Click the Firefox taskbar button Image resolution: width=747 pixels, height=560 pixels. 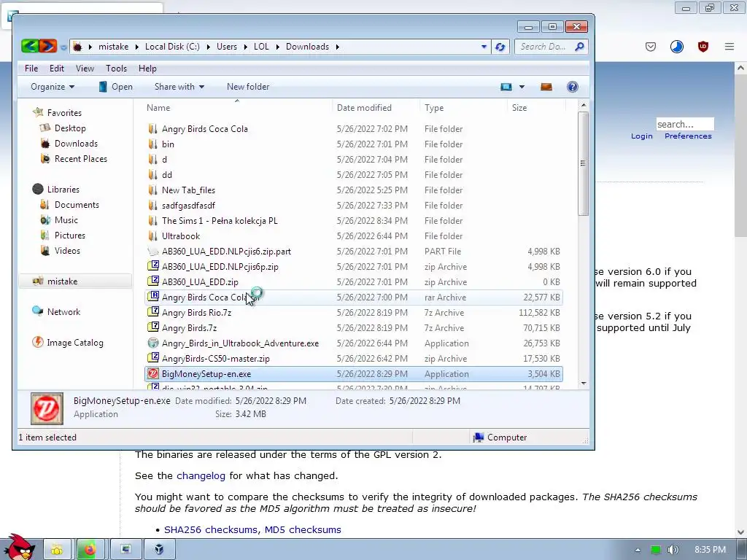(x=90, y=550)
